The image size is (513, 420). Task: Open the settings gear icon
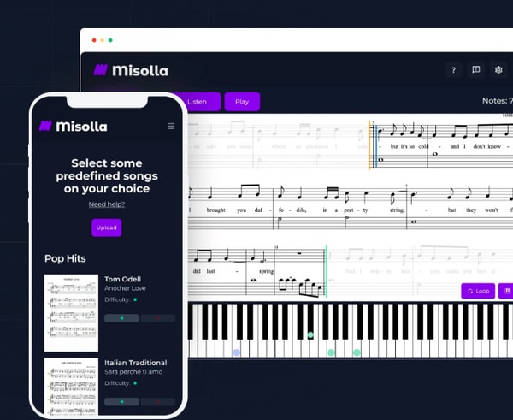[x=498, y=70]
